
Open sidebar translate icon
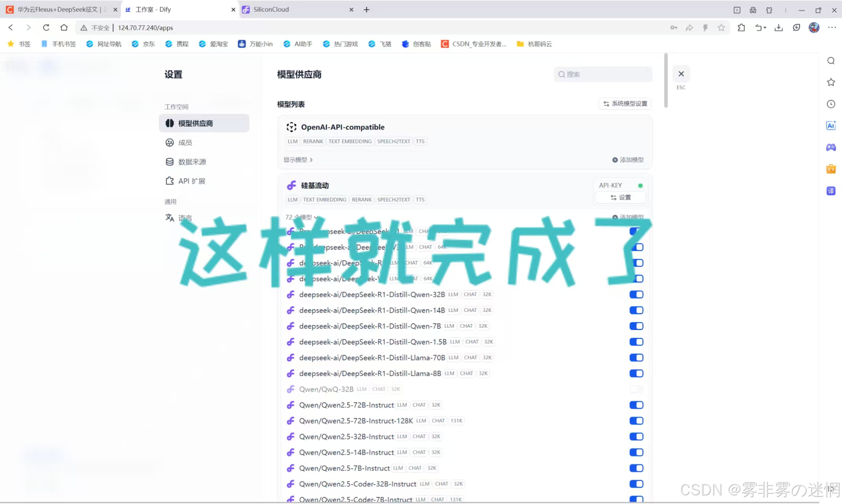coord(831,191)
